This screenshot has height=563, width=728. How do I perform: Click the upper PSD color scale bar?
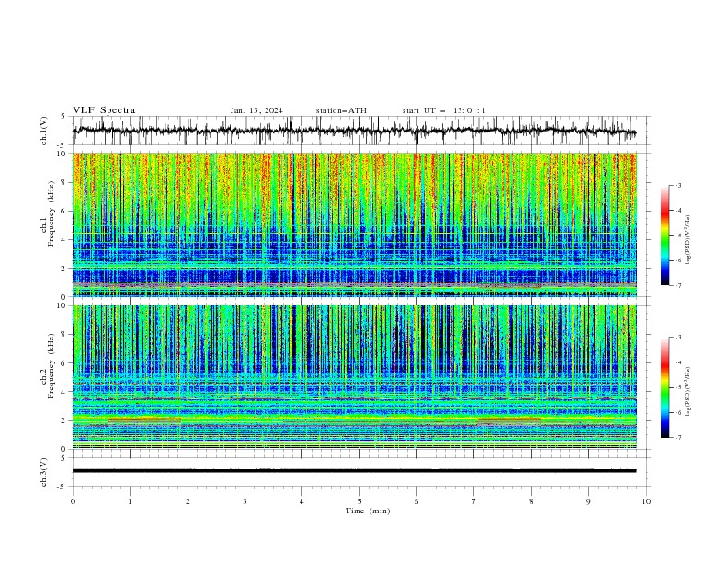click(665, 236)
